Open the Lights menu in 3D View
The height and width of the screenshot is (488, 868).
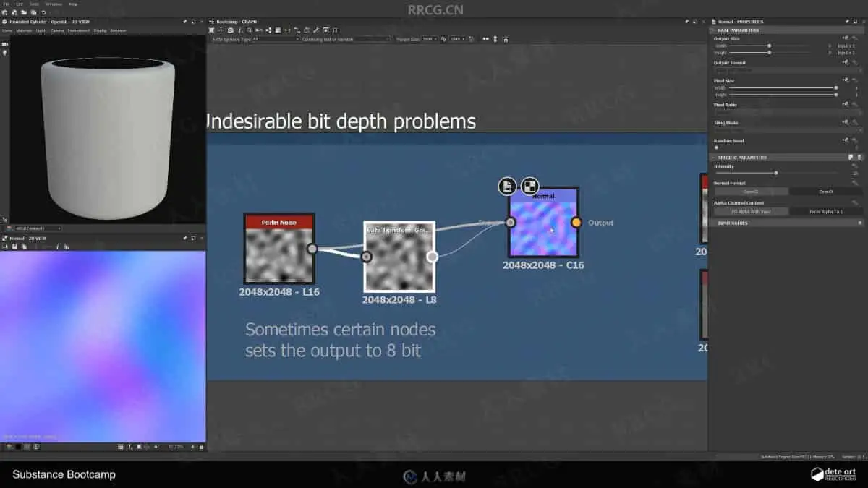pos(41,30)
